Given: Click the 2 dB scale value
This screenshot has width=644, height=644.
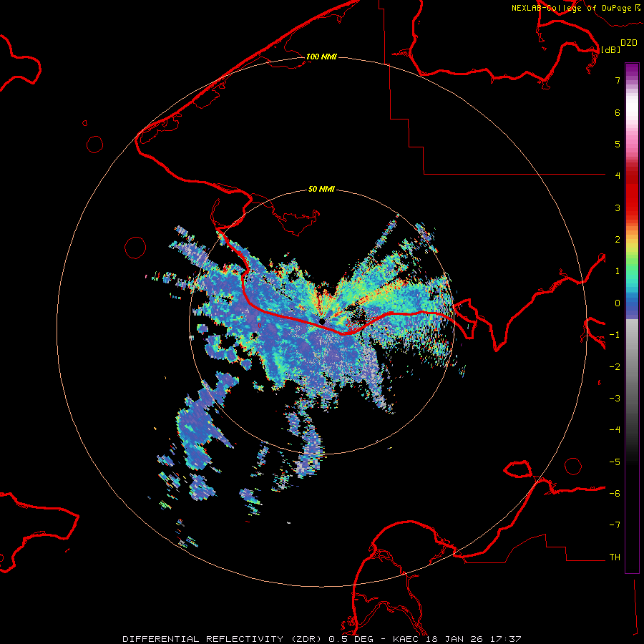Looking at the screenshot, I should (618, 240).
